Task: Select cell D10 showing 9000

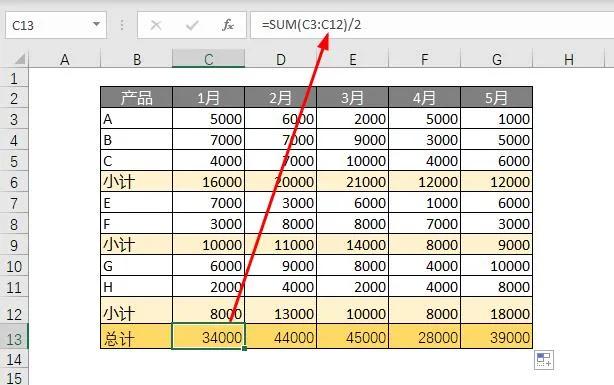Action: (x=280, y=266)
